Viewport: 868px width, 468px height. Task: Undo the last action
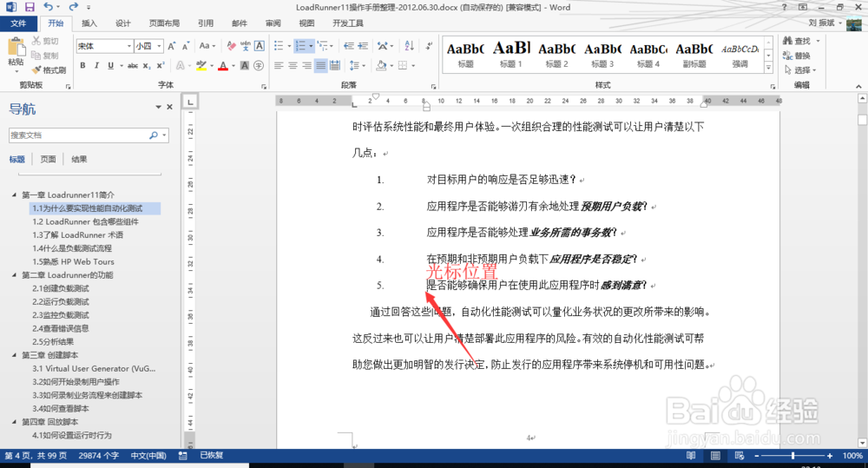coord(49,7)
